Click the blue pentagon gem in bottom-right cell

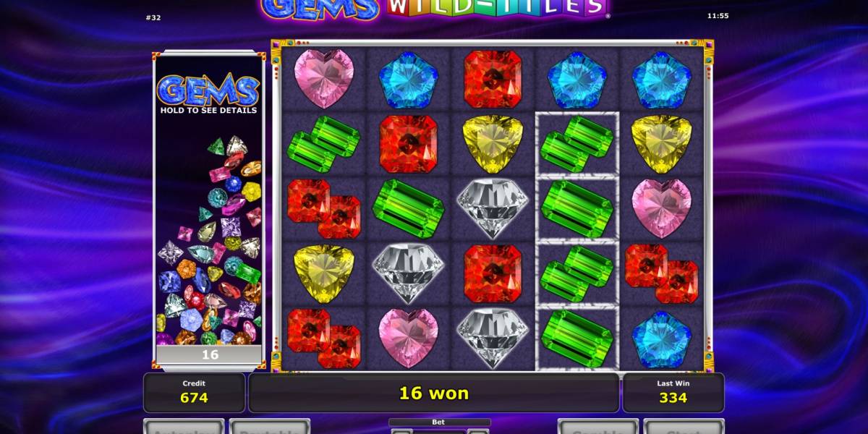(662, 338)
